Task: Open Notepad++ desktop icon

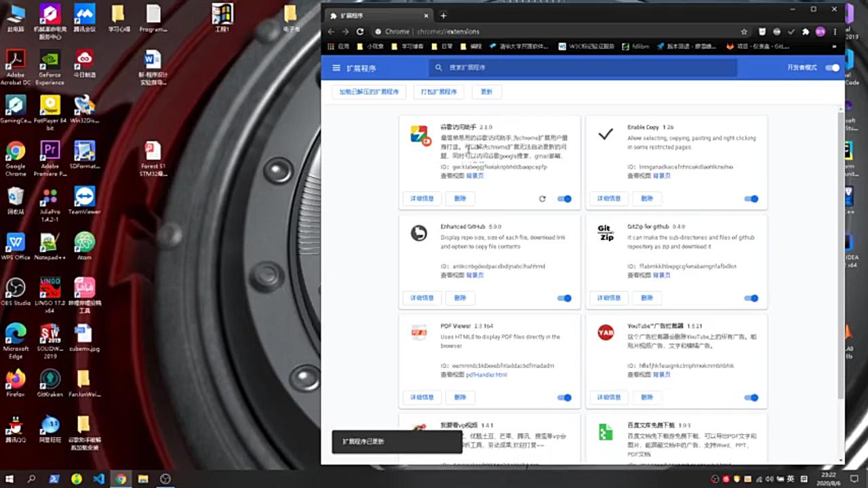Action: [x=50, y=246]
